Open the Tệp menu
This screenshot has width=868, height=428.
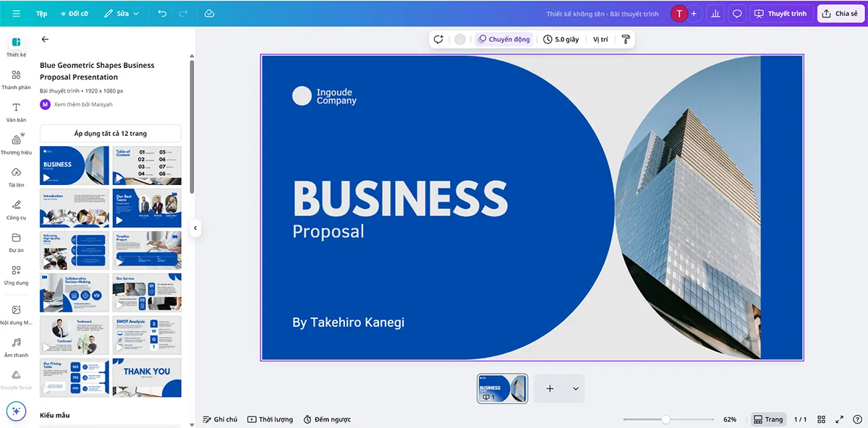(x=42, y=14)
